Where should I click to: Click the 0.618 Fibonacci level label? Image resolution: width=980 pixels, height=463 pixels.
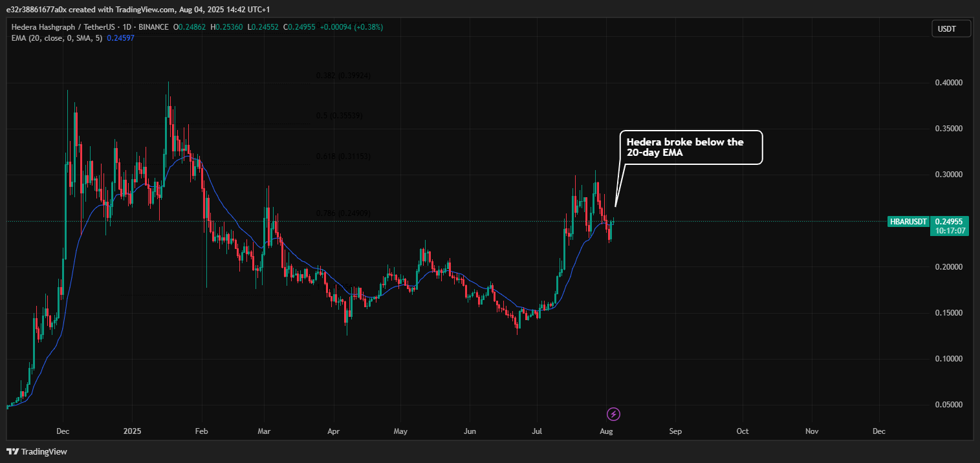tap(343, 156)
